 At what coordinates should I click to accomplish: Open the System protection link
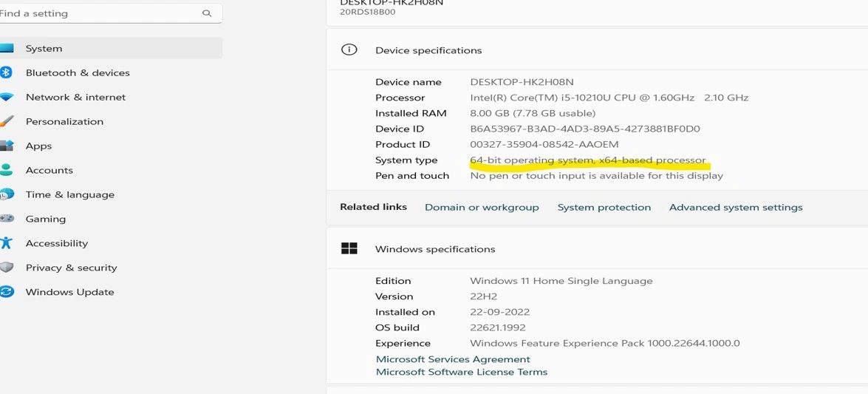[604, 207]
